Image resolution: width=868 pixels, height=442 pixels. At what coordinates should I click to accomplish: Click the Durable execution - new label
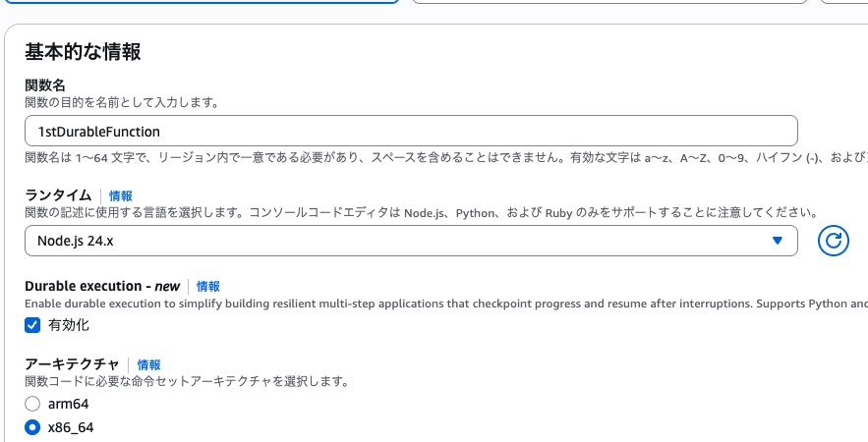[x=102, y=286]
